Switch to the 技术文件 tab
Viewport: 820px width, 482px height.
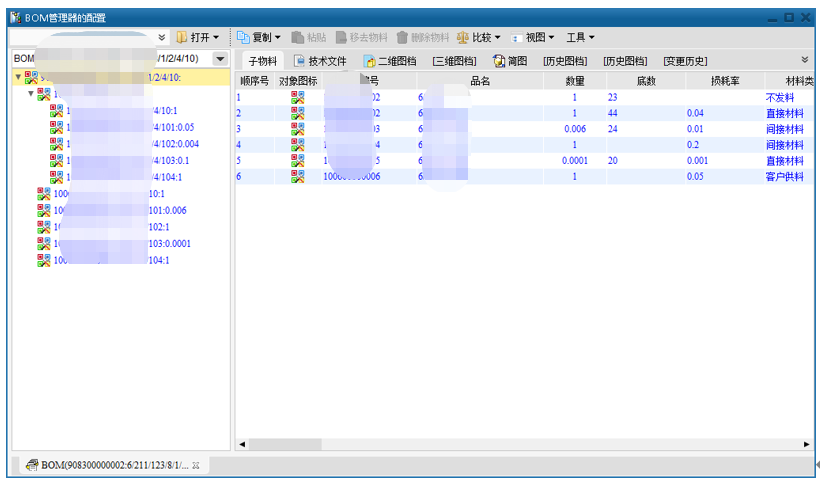(319, 61)
